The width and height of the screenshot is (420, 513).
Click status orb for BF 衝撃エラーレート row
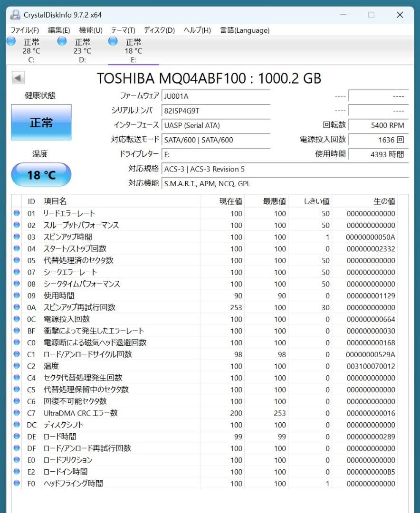click(x=17, y=331)
